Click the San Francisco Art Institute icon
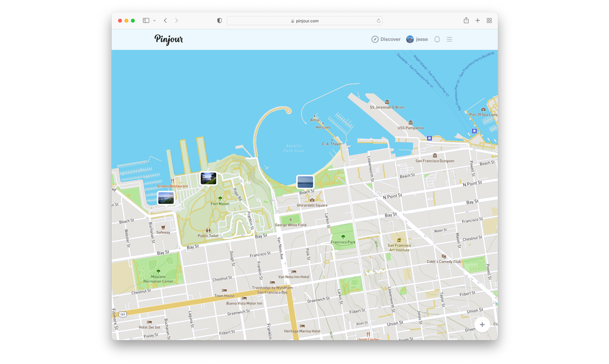The image size is (609, 364). pos(399,240)
